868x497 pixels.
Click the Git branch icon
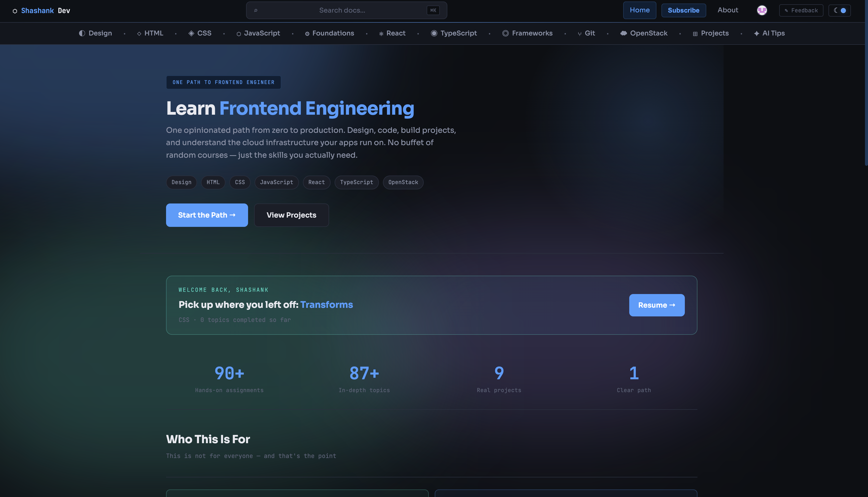[579, 33]
